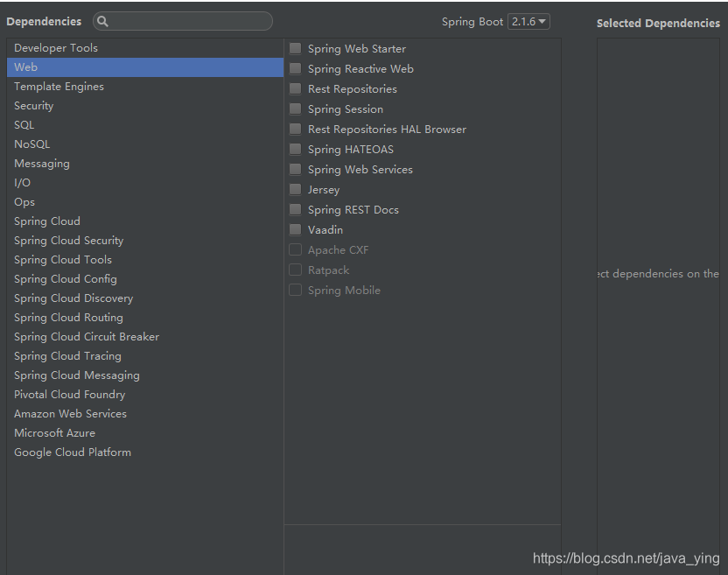Tick the Rest Repositories checkbox

[x=295, y=88]
